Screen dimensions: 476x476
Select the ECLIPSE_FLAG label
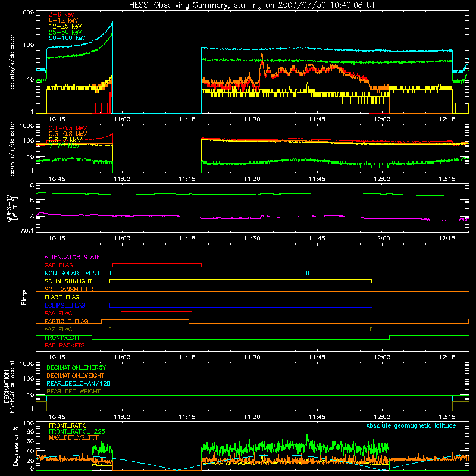[65, 305]
